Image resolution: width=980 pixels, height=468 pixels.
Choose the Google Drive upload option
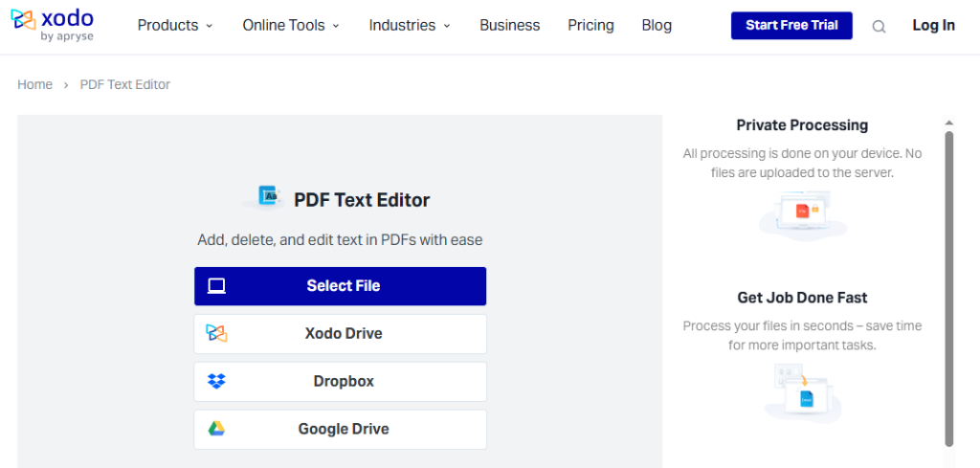coord(340,430)
